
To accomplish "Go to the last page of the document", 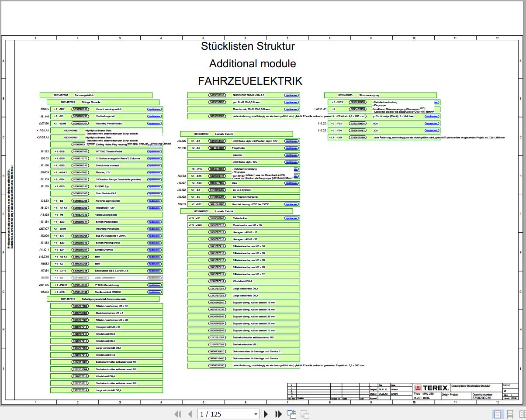I will click(278, 414).
